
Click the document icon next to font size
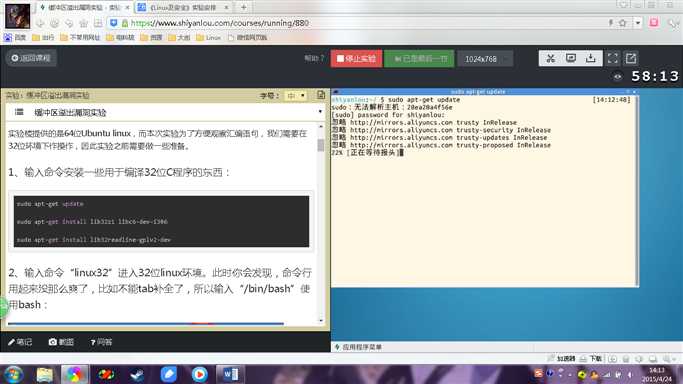click(321, 95)
